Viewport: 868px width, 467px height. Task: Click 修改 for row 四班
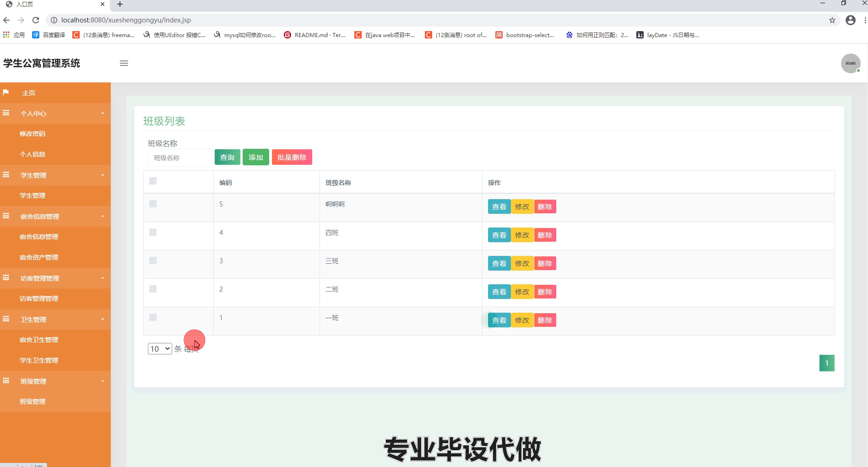coord(522,235)
